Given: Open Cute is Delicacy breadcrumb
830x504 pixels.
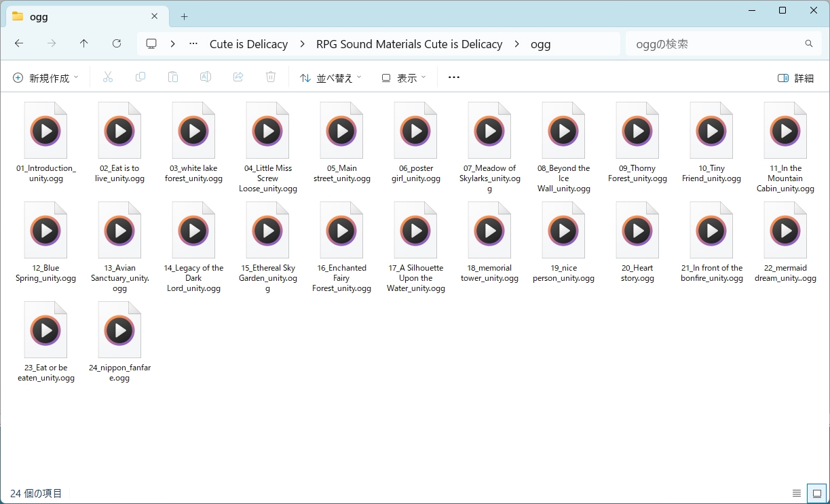Looking at the screenshot, I should click(248, 44).
